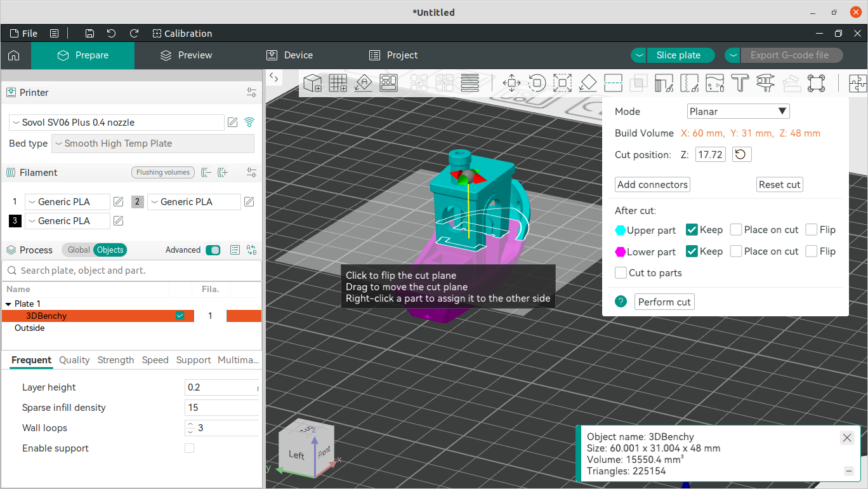
Task: Open the Measure caliper tool
Action: pyautogui.click(x=765, y=83)
